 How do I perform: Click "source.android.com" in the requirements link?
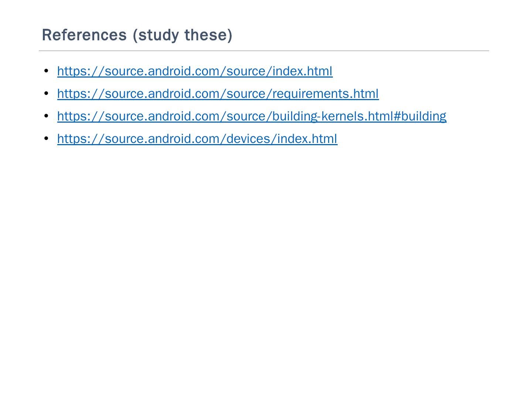(162, 93)
